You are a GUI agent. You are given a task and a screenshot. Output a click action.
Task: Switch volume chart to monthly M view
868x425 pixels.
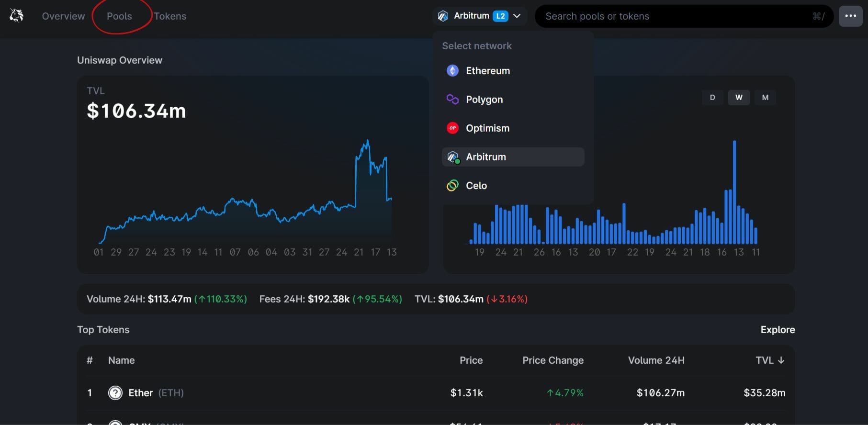pyautogui.click(x=765, y=98)
